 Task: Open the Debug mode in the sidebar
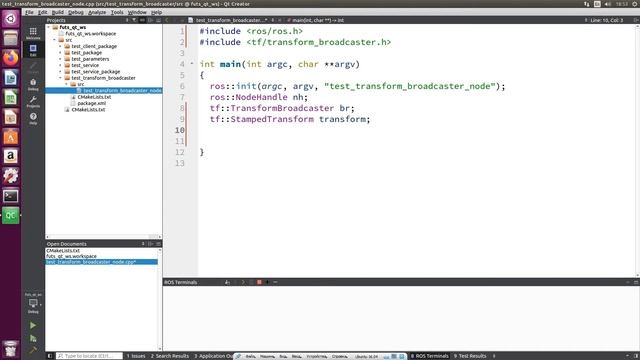pos(33,84)
